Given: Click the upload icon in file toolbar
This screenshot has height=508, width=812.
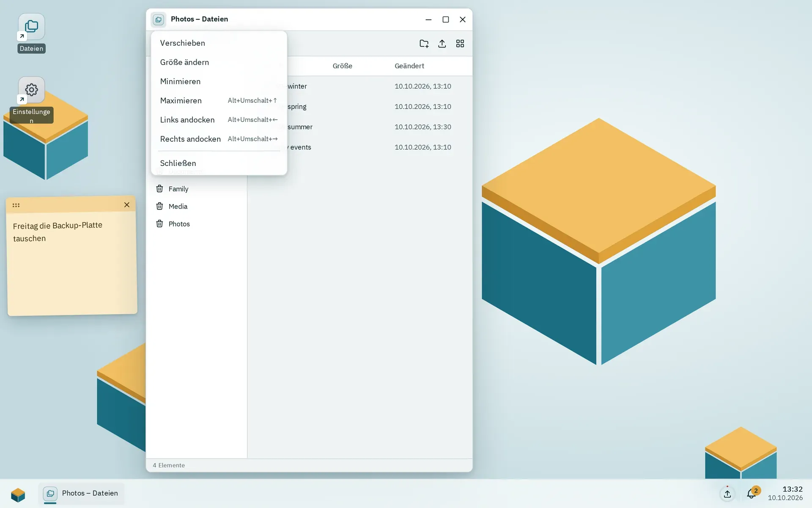Looking at the screenshot, I should (442, 44).
